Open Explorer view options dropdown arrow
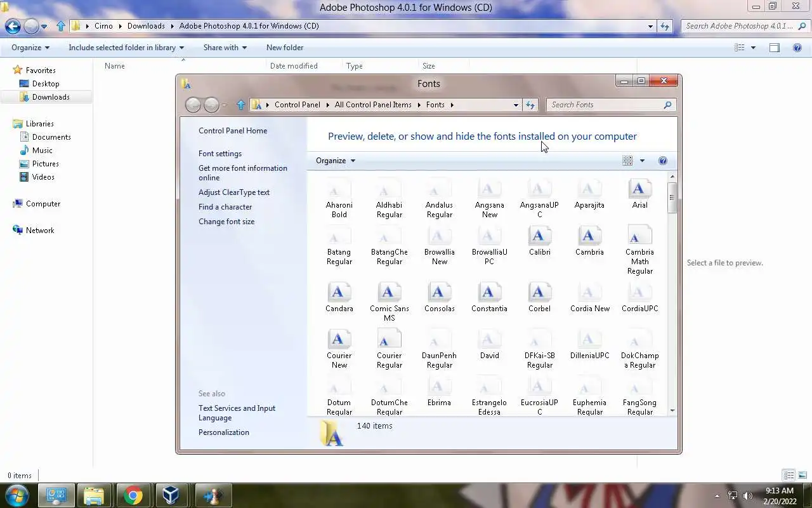 [x=753, y=48]
